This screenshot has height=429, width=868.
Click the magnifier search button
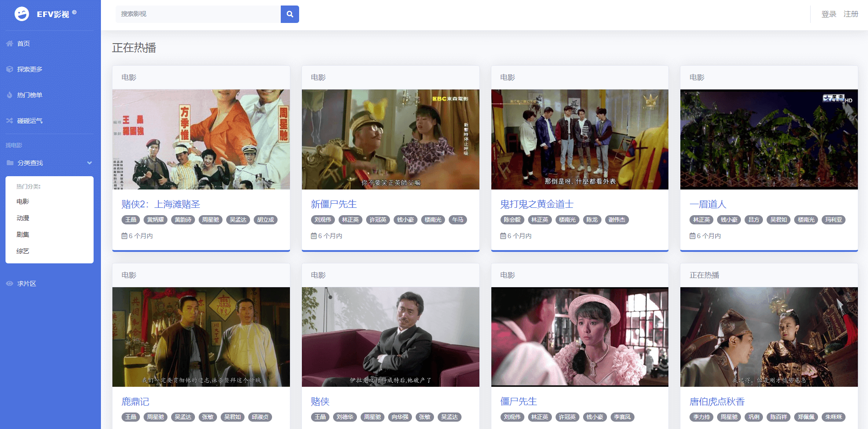[290, 14]
